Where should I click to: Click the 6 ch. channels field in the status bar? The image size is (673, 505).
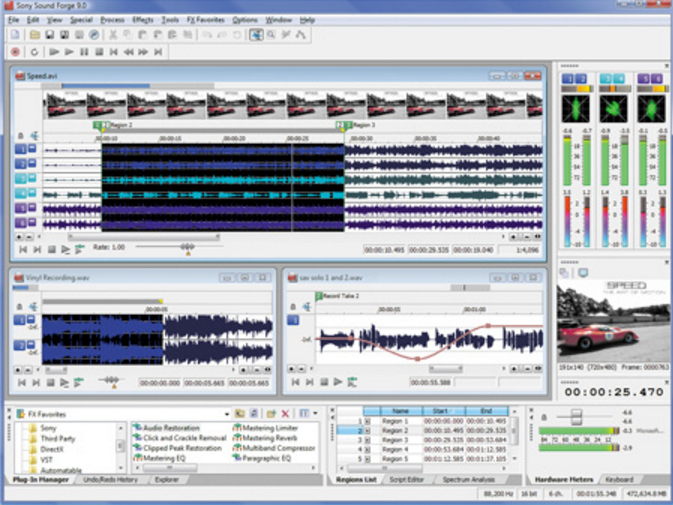point(555,494)
